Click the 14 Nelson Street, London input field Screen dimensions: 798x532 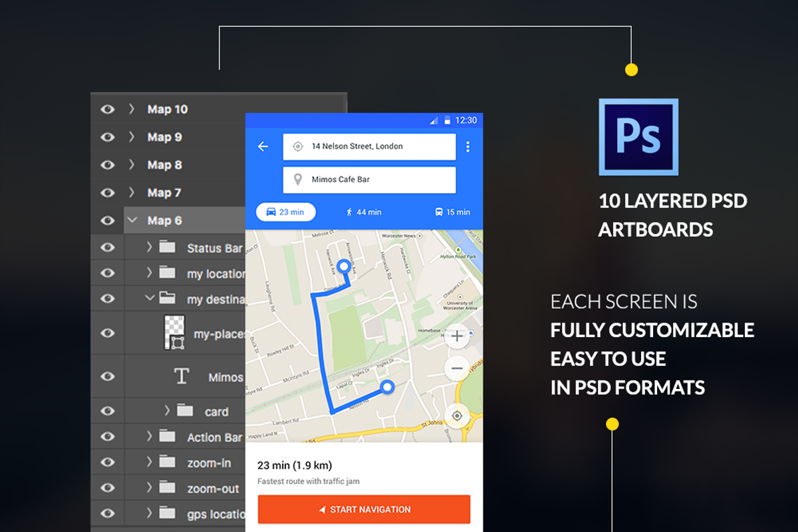point(369,146)
